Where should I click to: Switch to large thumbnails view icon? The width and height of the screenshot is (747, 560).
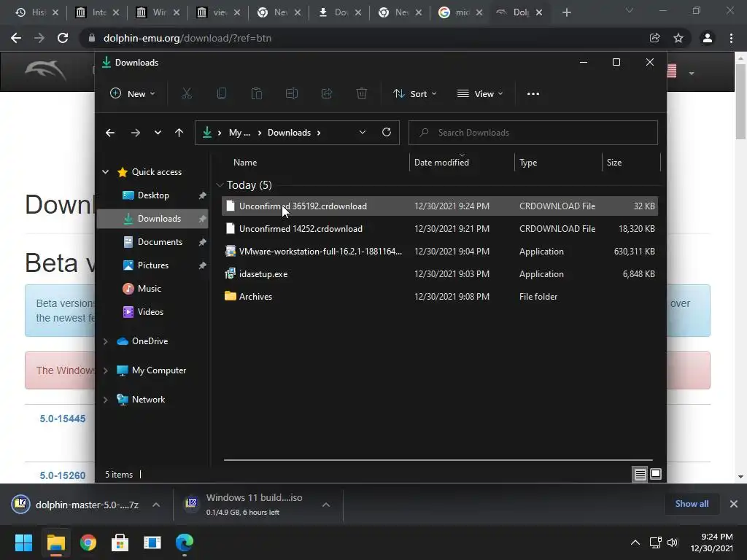coord(656,474)
